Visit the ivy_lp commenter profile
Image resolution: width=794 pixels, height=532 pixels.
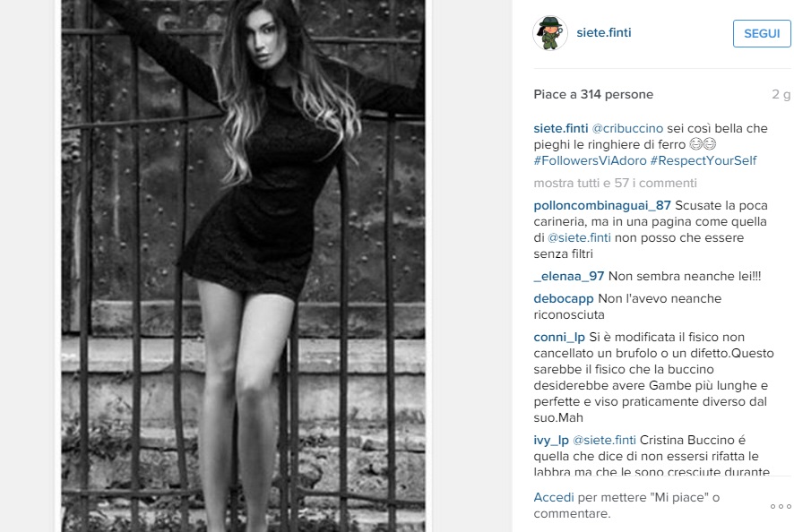[551, 440]
